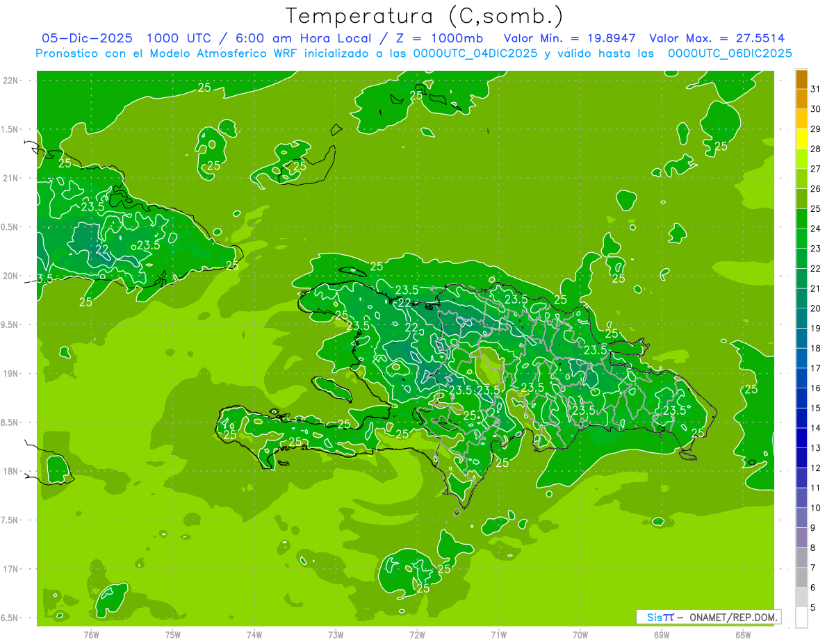Click the '25' value on the color scale
Image resolution: width=834 pixels, height=644 pixels.
click(x=815, y=208)
